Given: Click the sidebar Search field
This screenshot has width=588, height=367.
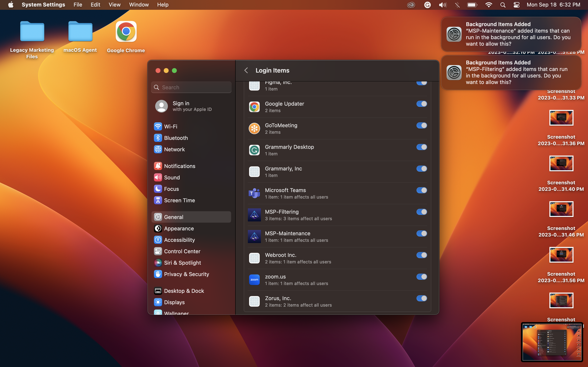Looking at the screenshot, I should coord(191,87).
